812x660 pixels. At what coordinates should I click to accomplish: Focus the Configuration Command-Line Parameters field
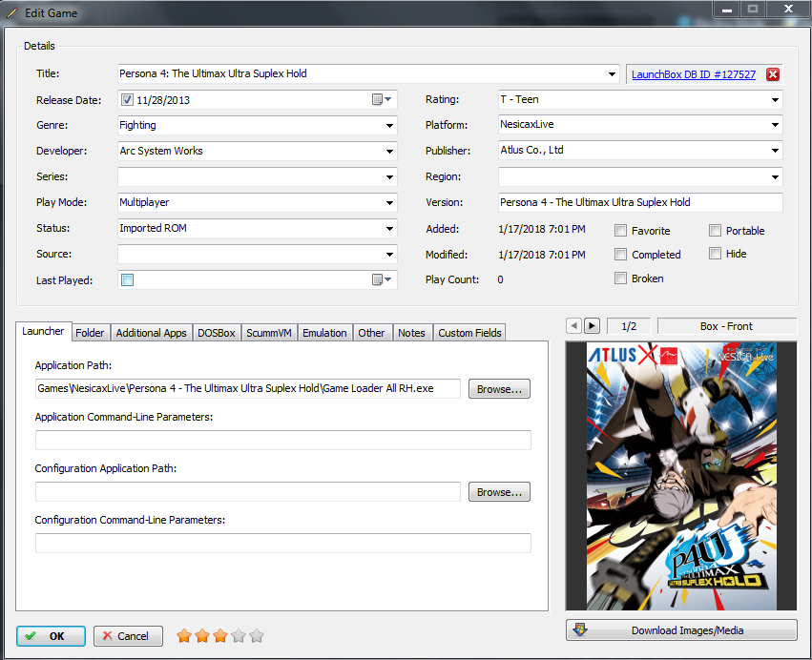(283, 543)
